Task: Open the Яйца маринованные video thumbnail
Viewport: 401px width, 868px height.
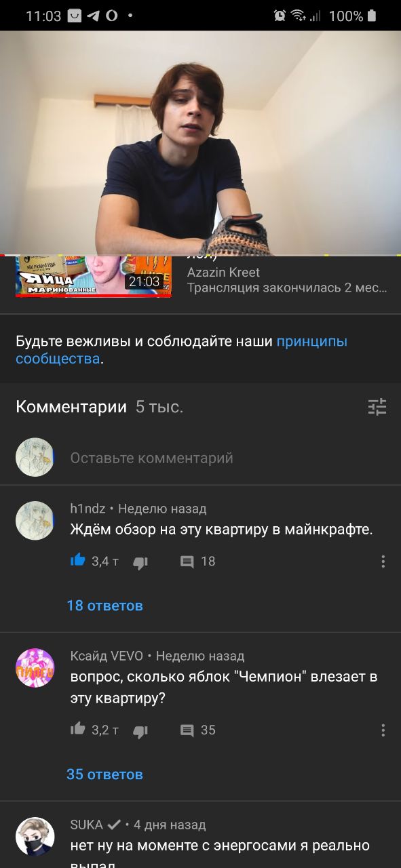Action: point(94,277)
